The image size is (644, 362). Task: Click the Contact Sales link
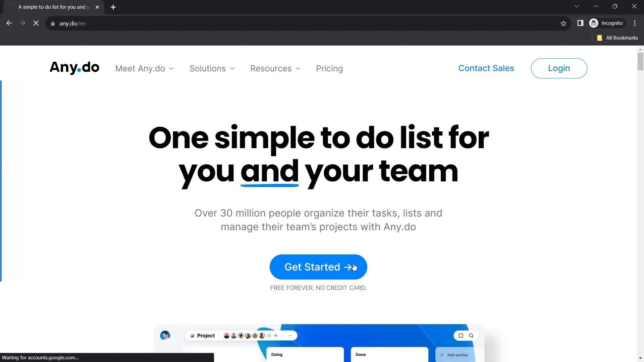click(x=486, y=68)
